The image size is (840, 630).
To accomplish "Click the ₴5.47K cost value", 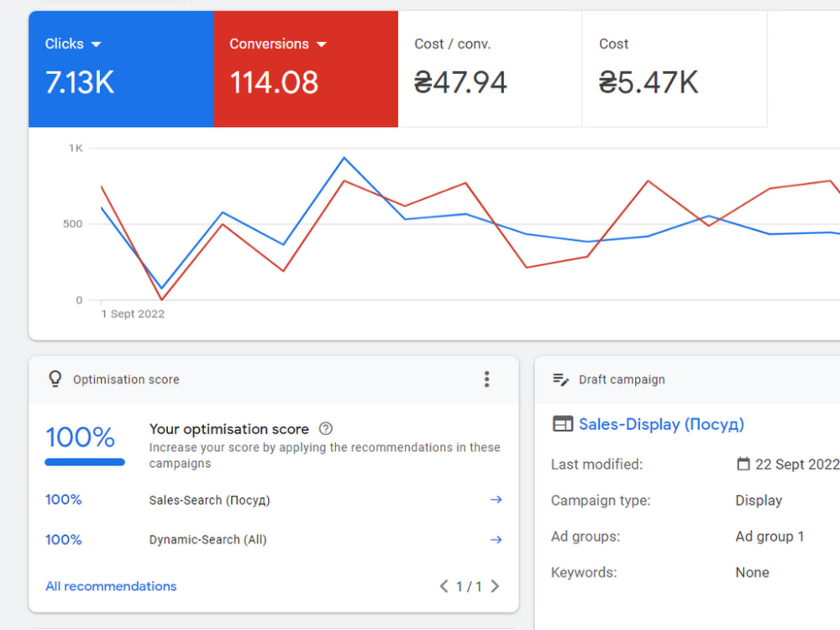I will point(648,82).
